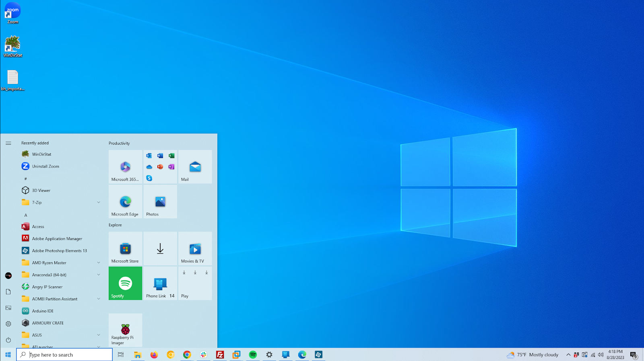Open Angry IP Scanner
This screenshot has height=361, width=644.
(x=60, y=287)
